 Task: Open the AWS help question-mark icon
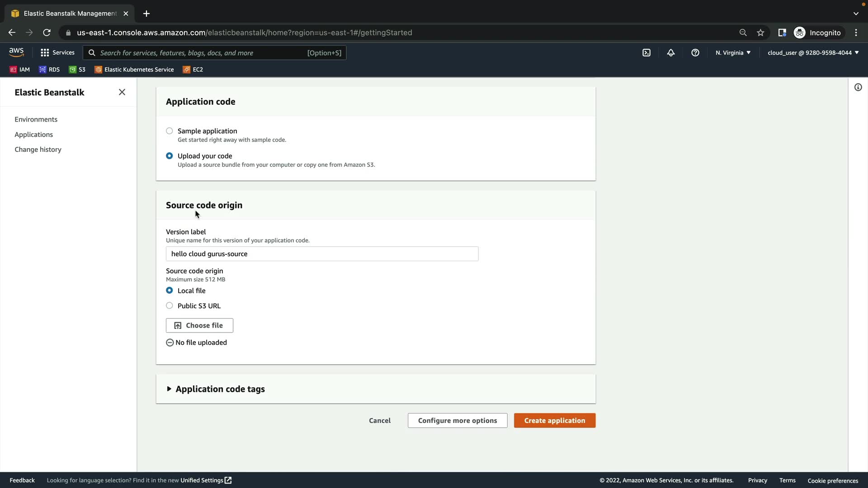695,53
